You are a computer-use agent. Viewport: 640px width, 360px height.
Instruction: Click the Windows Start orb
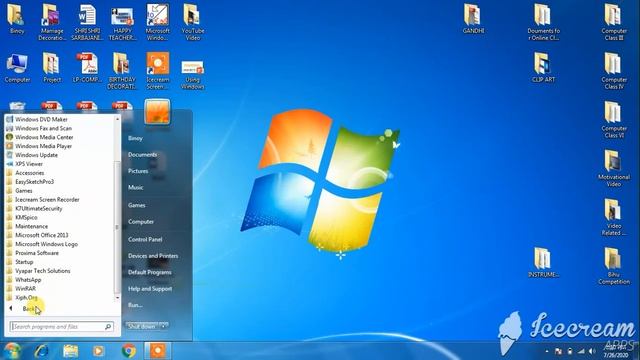click(x=12, y=351)
